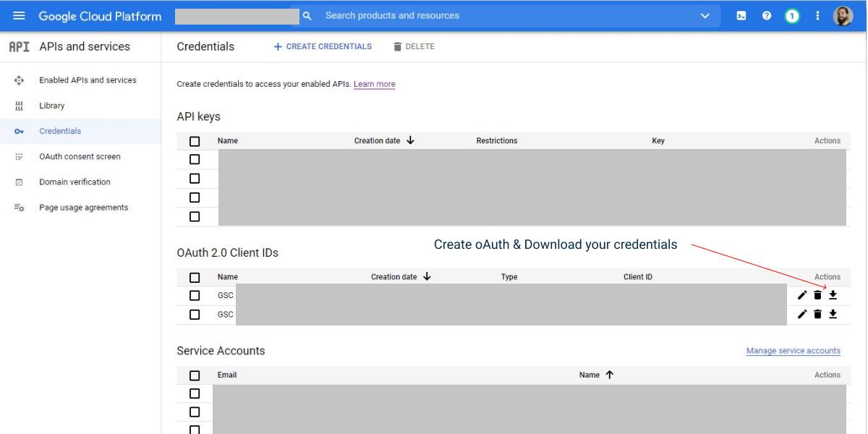Open the Help question mark icon

[x=767, y=16]
